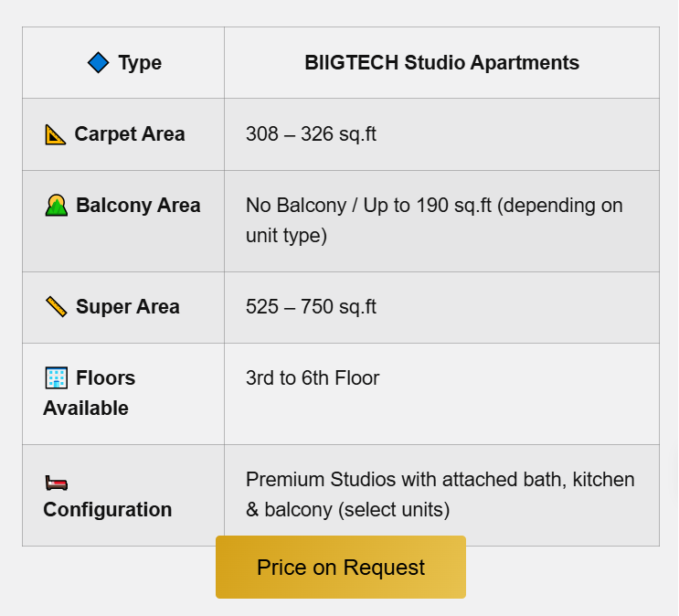Click the Premium Studios description text
Image resolution: width=679 pixels, height=616 pixels.
click(x=440, y=494)
